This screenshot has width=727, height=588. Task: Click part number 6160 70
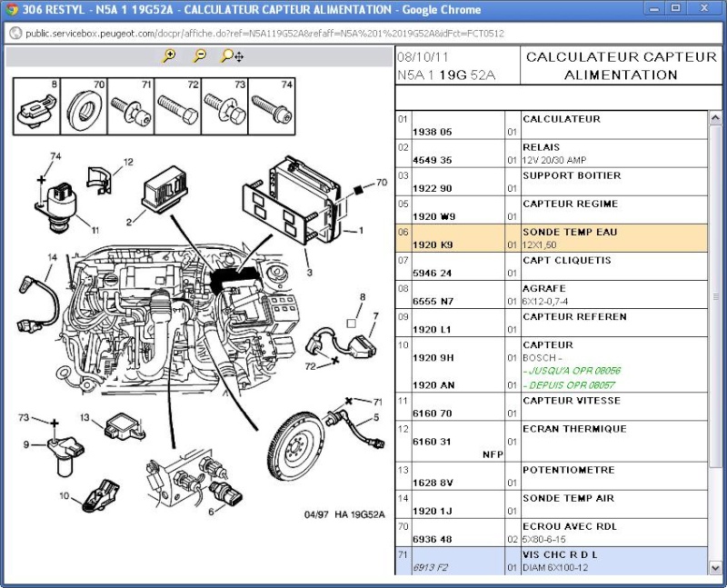433,414
